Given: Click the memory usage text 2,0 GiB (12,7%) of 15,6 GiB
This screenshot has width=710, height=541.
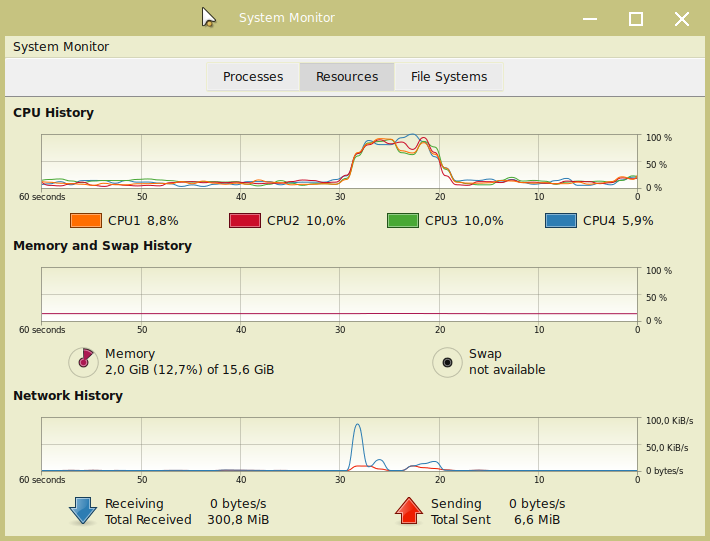Looking at the screenshot, I should [190, 370].
